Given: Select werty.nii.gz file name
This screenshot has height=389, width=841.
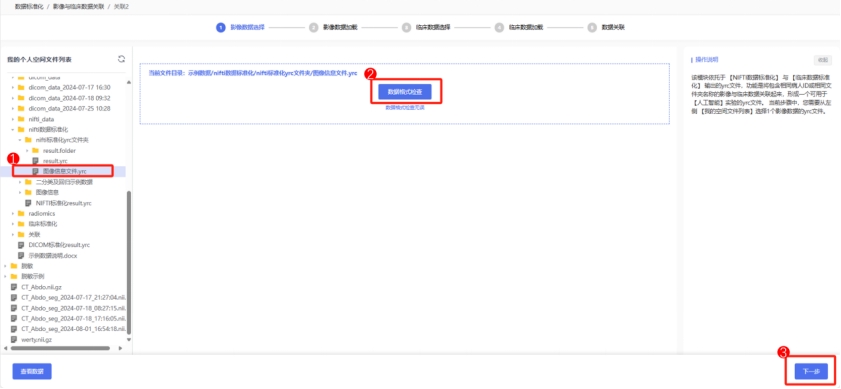Looking at the screenshot, I should (36, 340).
